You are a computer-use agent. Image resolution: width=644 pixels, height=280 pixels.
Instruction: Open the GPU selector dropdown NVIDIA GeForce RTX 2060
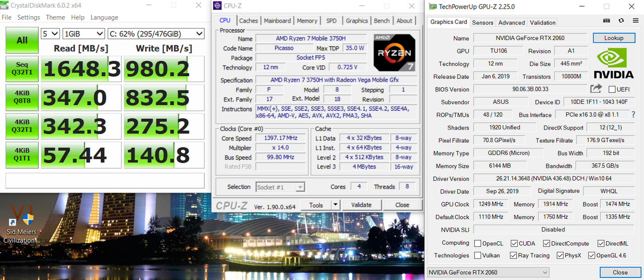(488, 272)
